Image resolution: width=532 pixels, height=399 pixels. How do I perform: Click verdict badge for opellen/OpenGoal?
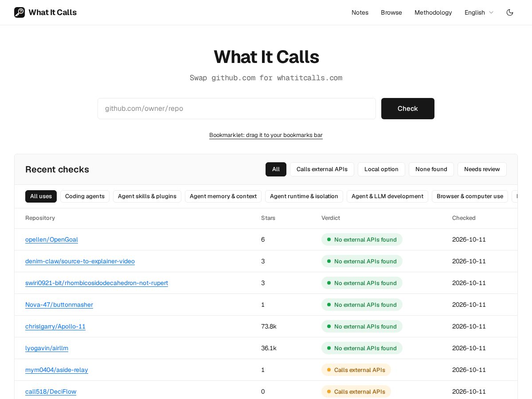[x=362, y=239]
